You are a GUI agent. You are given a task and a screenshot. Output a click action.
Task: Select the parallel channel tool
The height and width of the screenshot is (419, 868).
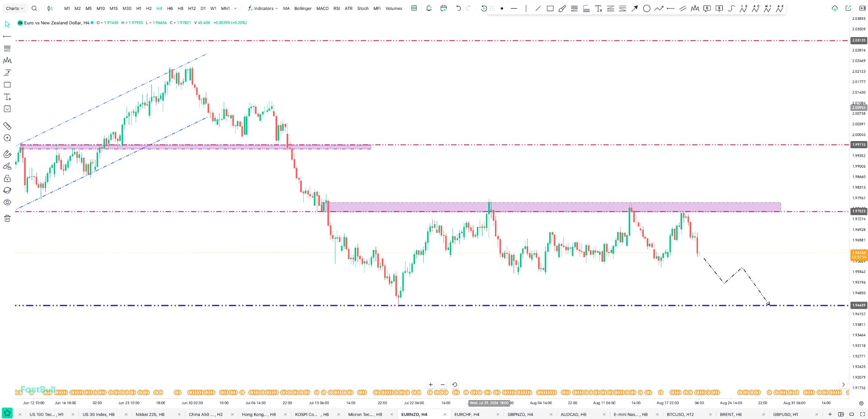tap(683, 8)
